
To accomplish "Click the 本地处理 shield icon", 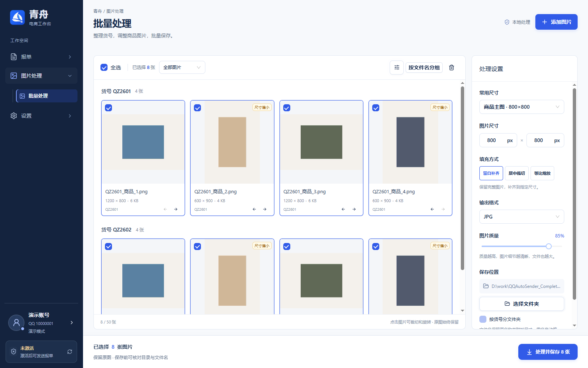I will pyautogui.click(x=507, y=22).
